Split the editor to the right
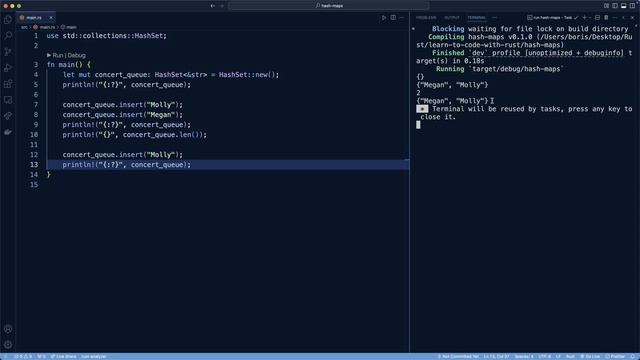640x360 pixels. [x=393, y=18]
